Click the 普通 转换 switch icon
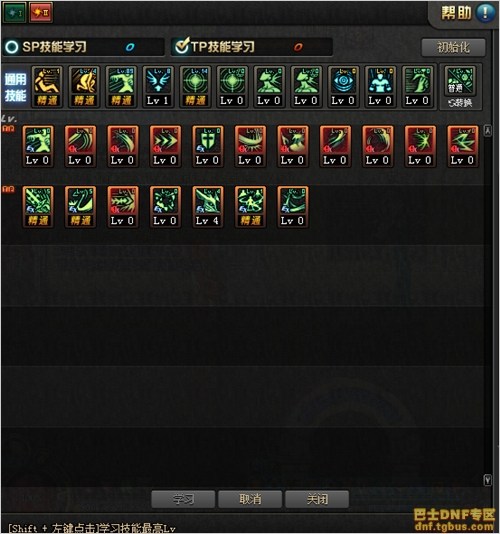 click(x=460, y=87)
